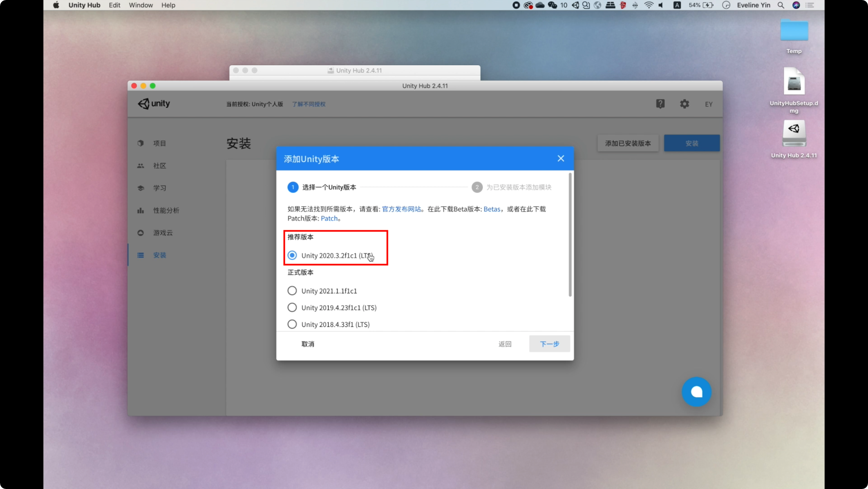The width and height of the screenshot is (868, 489).
Task: Open the settings gear in Unity Hub
Action: 684,104
